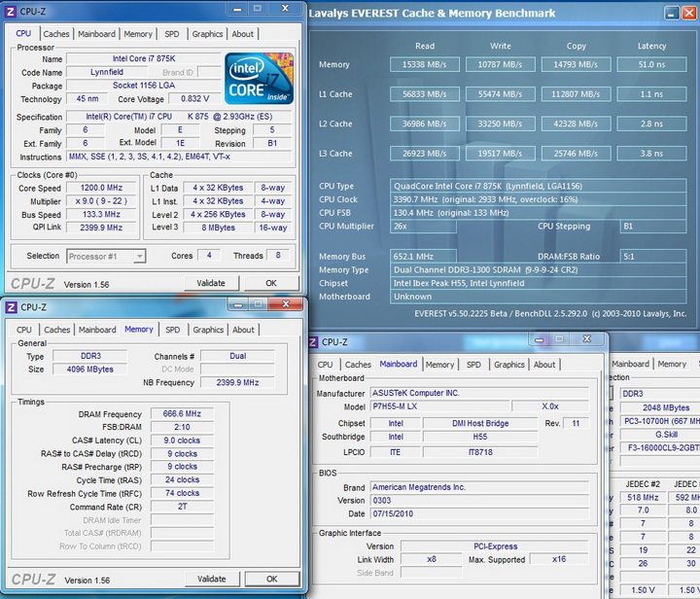Open Graphics tab in the Mainboard window
Viewport: 700px width, 599px height.
(508, 365)
